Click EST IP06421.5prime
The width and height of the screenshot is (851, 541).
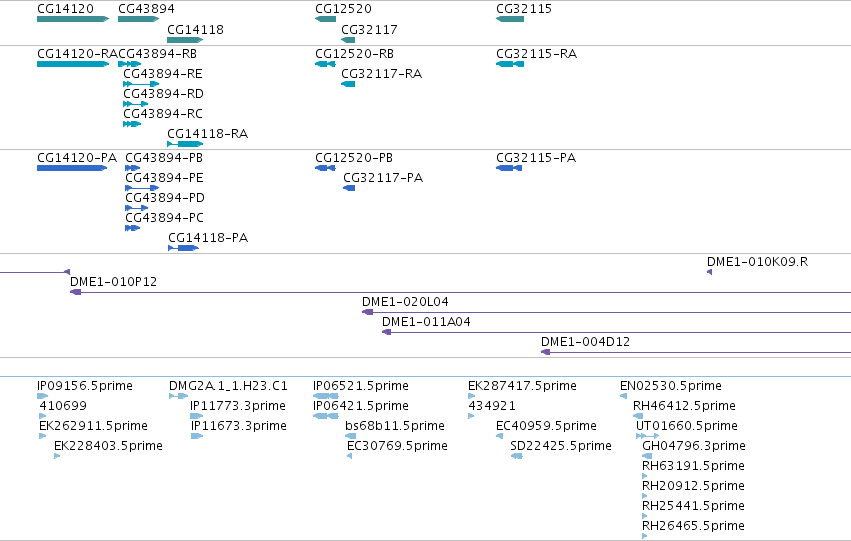(326, 416)
